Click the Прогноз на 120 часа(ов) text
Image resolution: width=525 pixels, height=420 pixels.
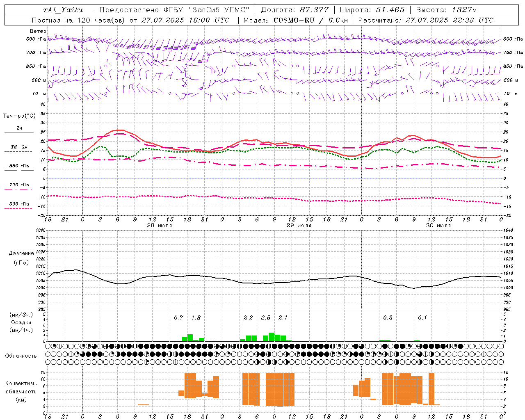[x=79, y=20]
